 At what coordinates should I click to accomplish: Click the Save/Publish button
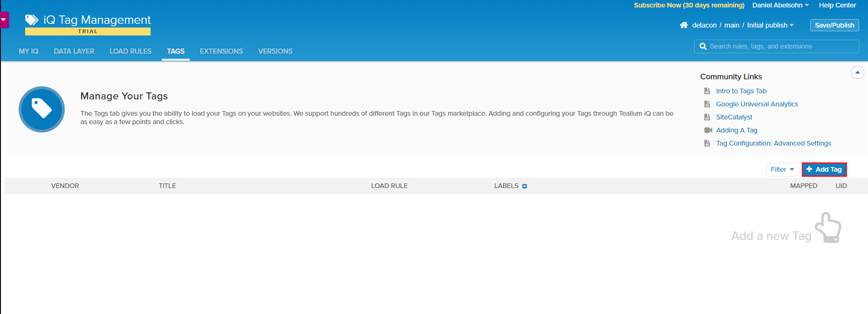click(x=834, y=25)
